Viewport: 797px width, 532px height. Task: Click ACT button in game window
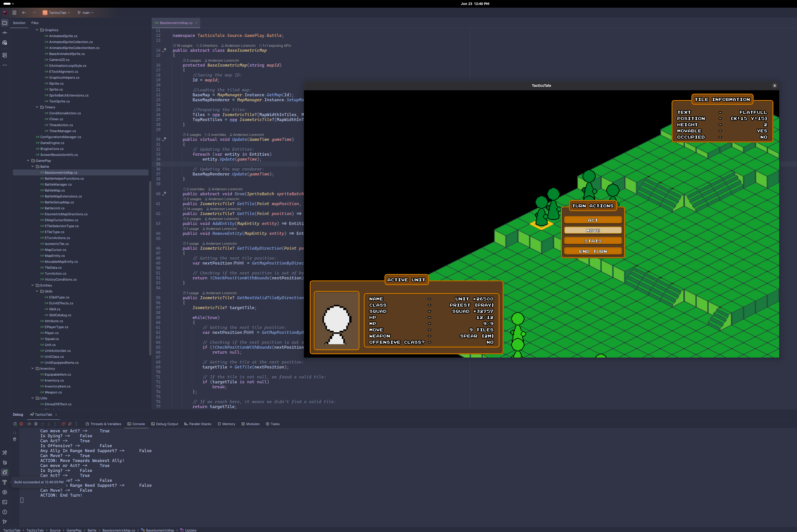tap(593, 220)
